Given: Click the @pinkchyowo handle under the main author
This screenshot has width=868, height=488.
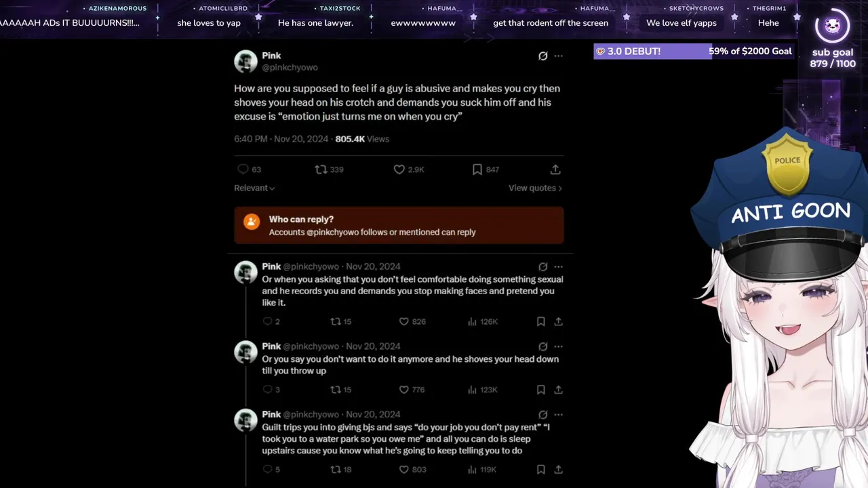Looking at the screenshot, I should (x=290, y=68).
